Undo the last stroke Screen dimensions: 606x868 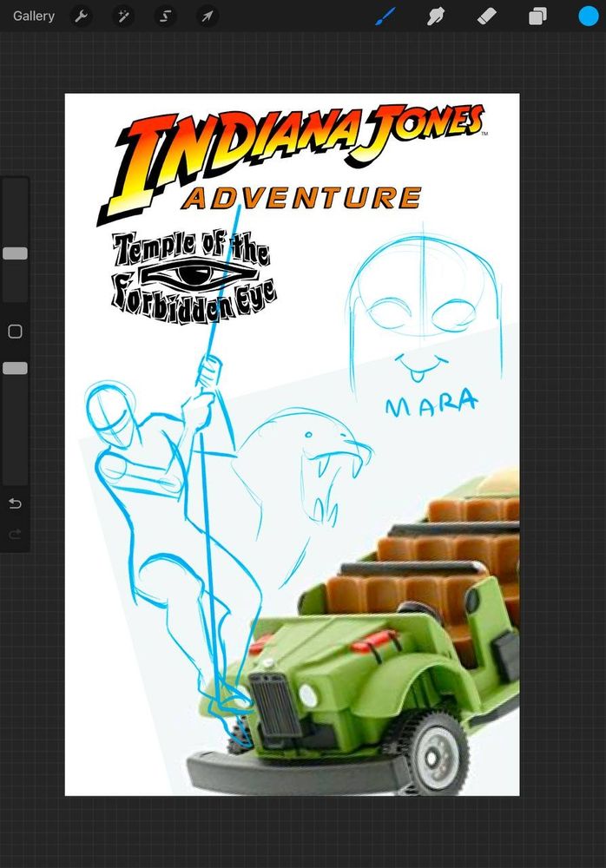point(15,503)
